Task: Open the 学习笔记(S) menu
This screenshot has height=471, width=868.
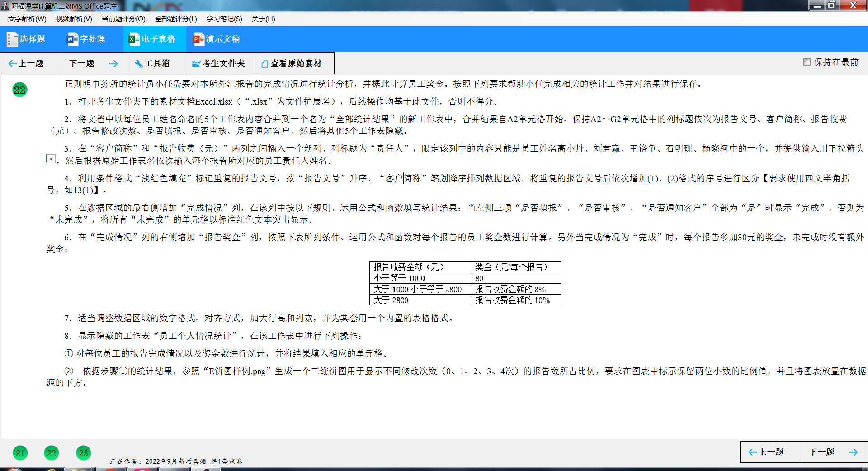Action: (224, 19)
